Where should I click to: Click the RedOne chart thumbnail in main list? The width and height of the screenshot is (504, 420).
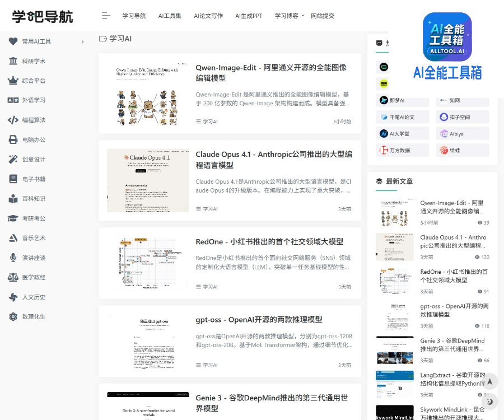tap(148, 263)
